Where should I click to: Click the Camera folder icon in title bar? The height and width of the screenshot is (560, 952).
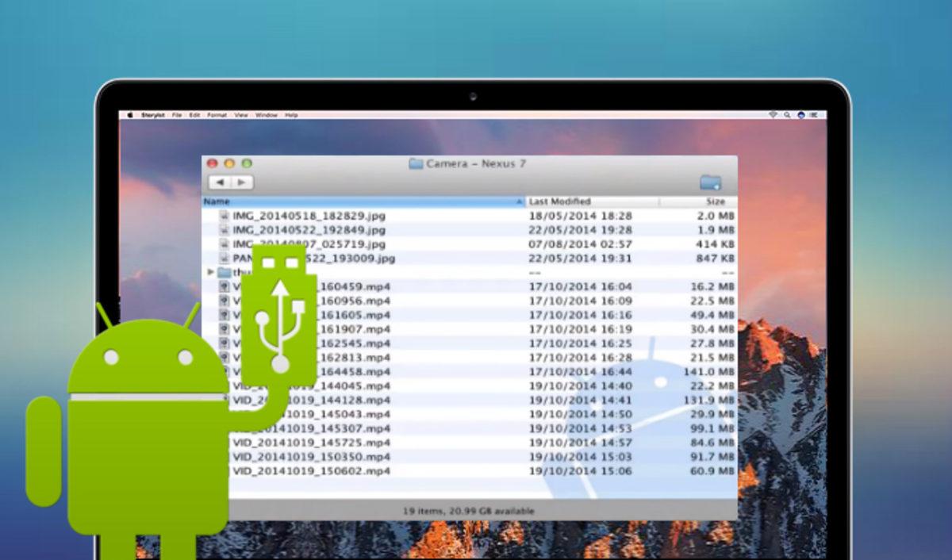point(414,163)
